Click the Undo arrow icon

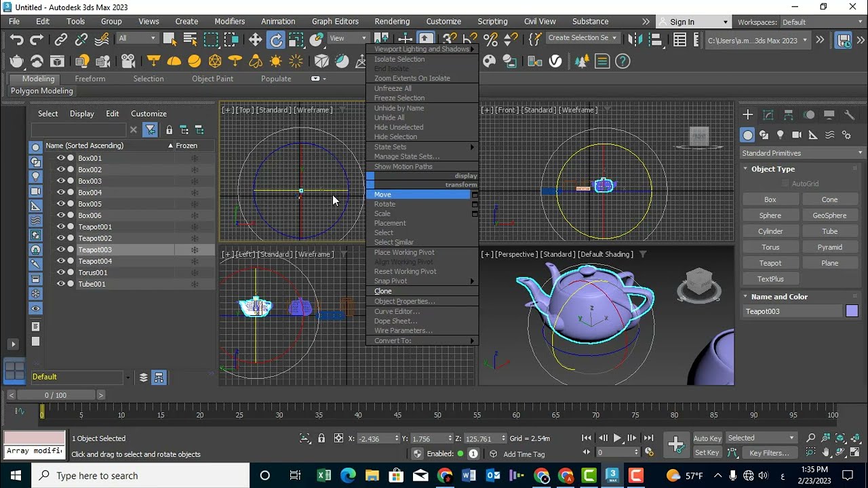16,40
